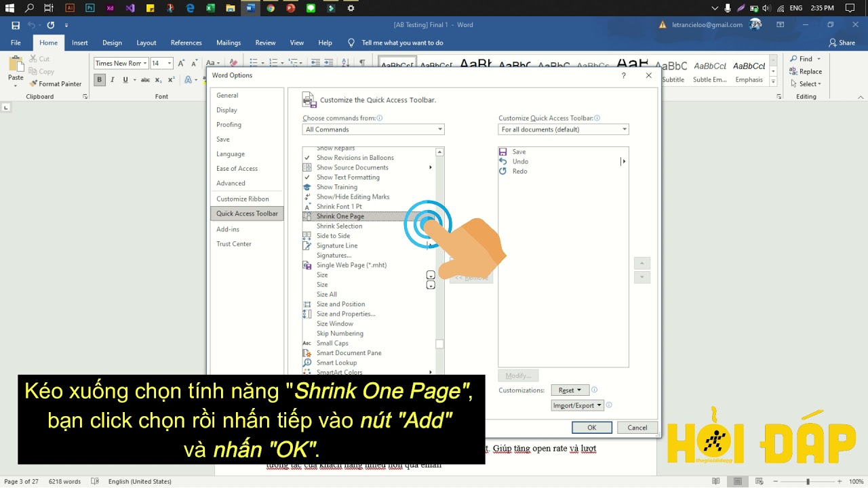Viewport: 868px width, 488px height.
Task: Click the Paste clipboard icon
Action: pyautogui.click(x=16, y=65)
